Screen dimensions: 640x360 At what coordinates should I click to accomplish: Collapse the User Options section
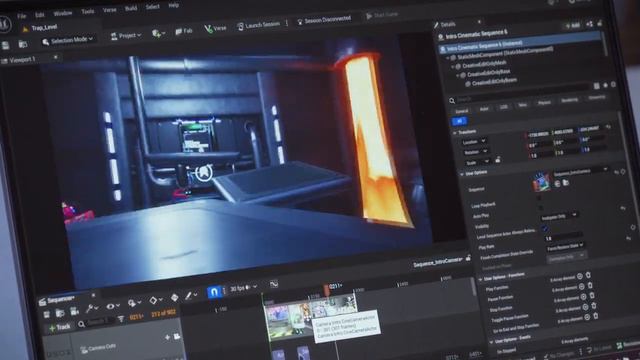(462, 174)
